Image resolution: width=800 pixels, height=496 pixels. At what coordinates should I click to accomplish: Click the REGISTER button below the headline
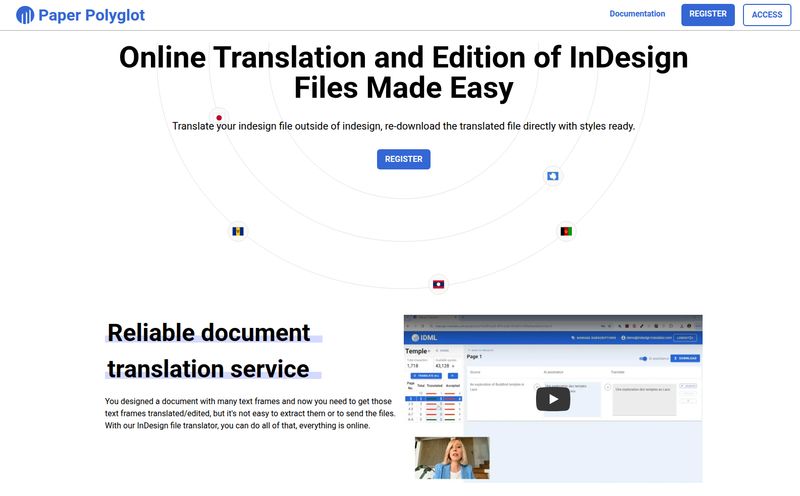click(x=404, y=159)
